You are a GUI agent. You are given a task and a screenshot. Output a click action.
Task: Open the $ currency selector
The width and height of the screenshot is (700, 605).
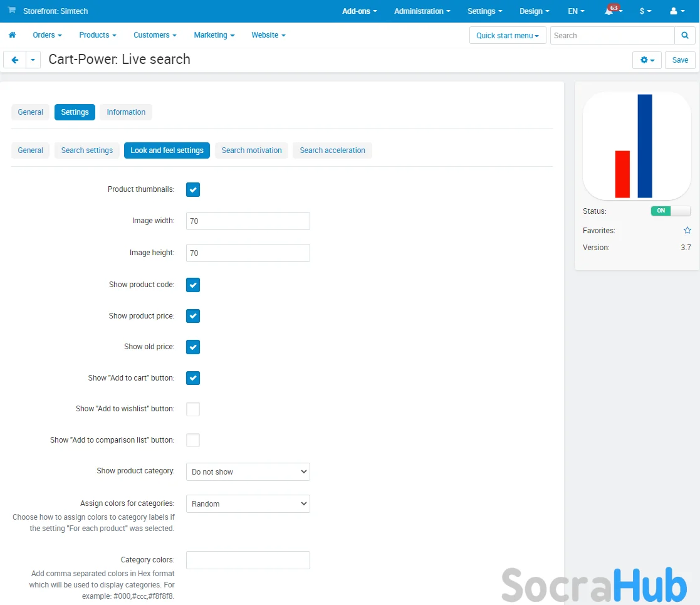645,11
